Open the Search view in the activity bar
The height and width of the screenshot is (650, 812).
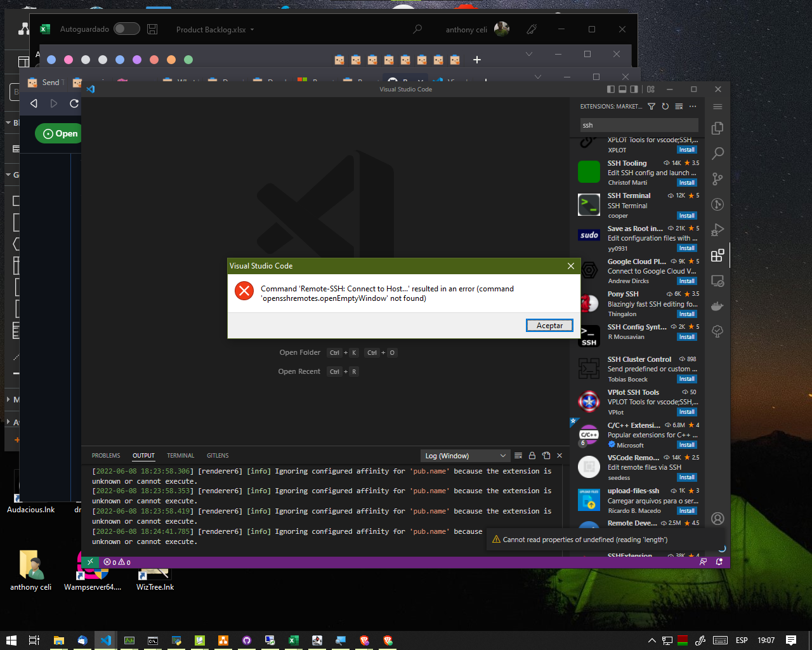(x=717, y=154)
